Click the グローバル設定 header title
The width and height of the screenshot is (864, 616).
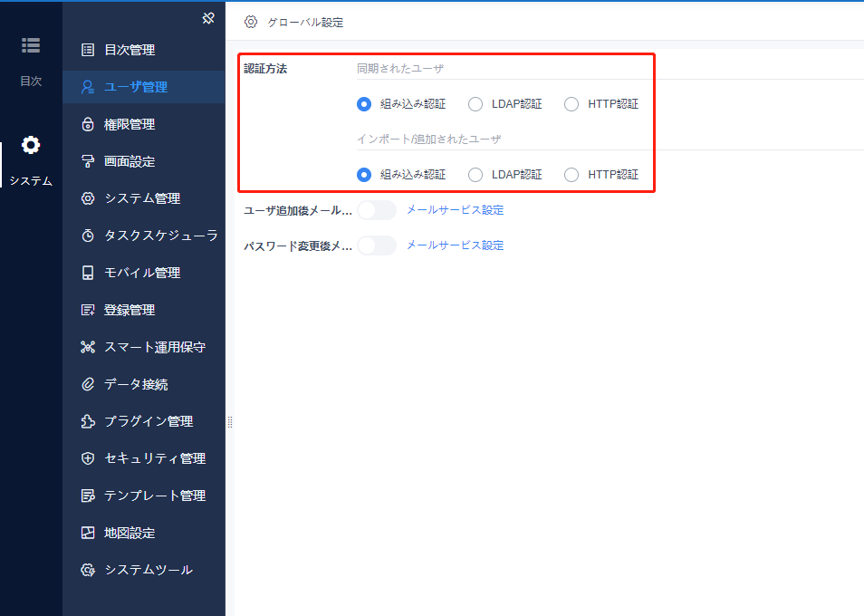(x=305, y=23)
